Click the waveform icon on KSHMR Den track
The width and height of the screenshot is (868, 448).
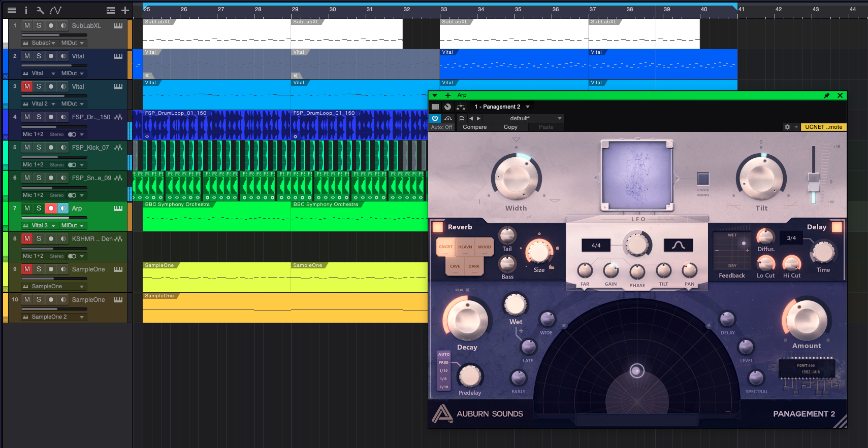click(118, 239)
